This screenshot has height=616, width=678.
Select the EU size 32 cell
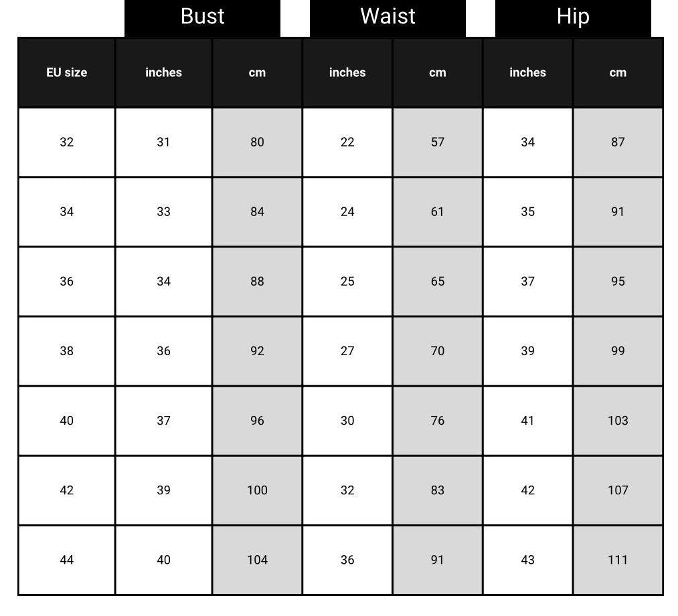click(66, 142)
